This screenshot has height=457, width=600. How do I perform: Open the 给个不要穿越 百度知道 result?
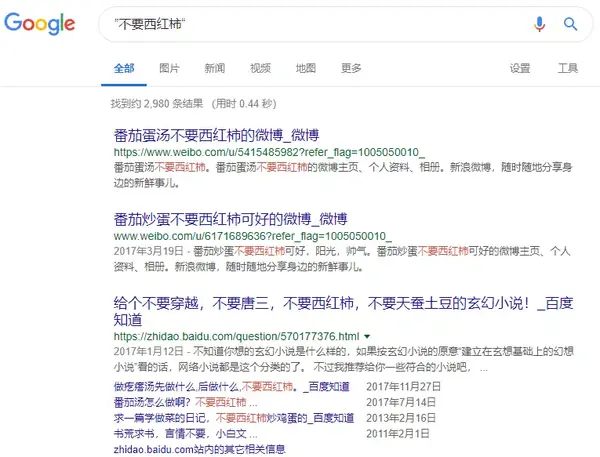(x=343, y=311)
